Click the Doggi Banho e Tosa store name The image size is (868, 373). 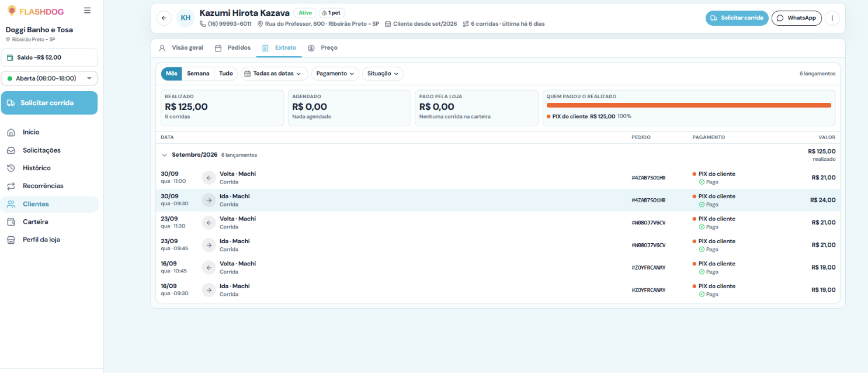(39, 30)
